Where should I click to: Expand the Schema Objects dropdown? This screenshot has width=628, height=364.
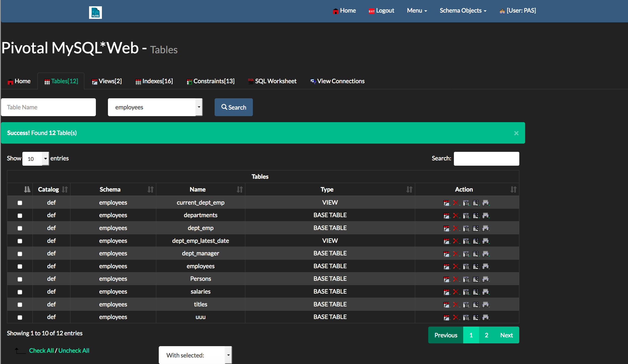[463, 11]
